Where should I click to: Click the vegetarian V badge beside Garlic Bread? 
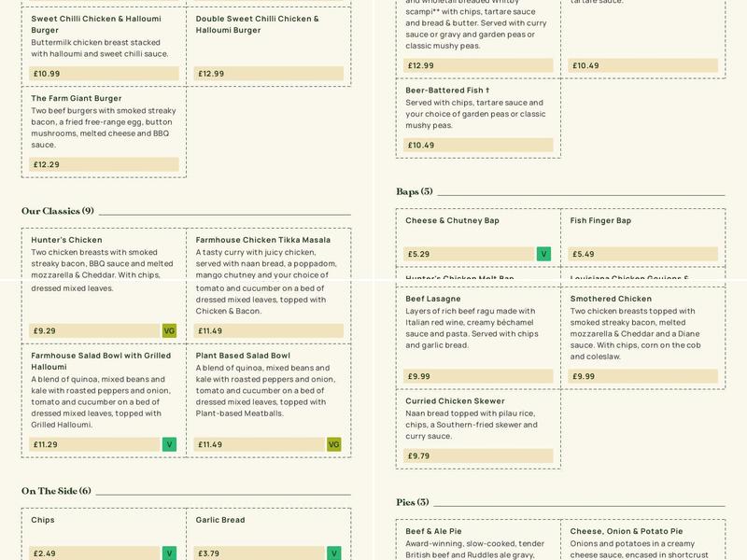click(334, 553)
